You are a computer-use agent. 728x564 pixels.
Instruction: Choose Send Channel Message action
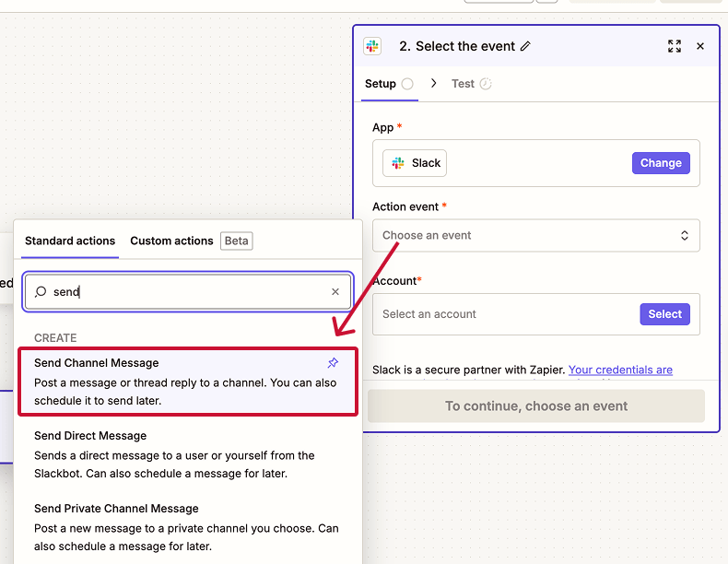pos(188,382)
